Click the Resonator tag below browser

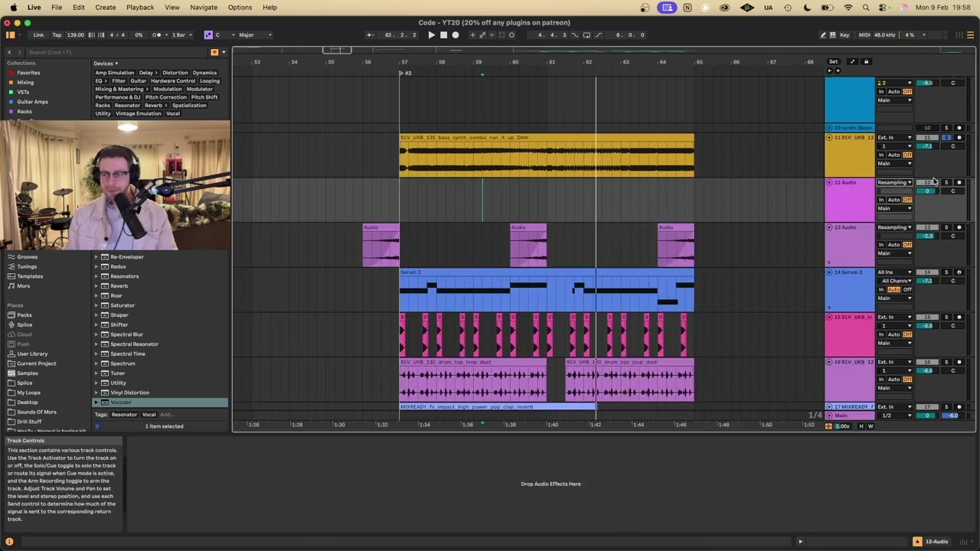[124, 414]
